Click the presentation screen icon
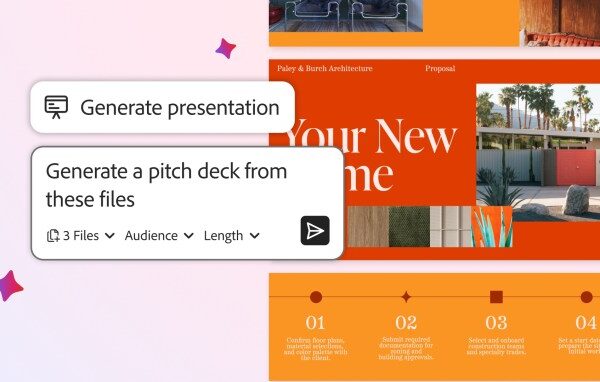The width and height of the screenshot is (600, 382). tap(56, 107)
